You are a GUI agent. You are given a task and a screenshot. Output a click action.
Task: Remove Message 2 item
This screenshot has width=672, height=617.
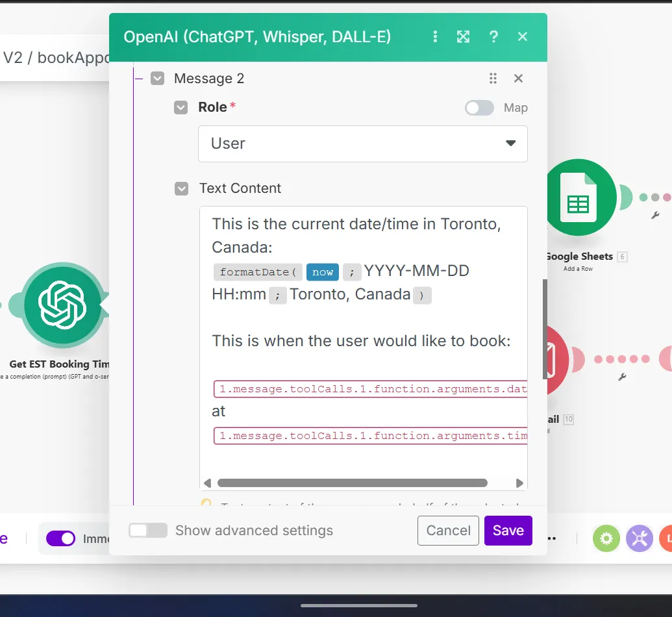(518, 78)
